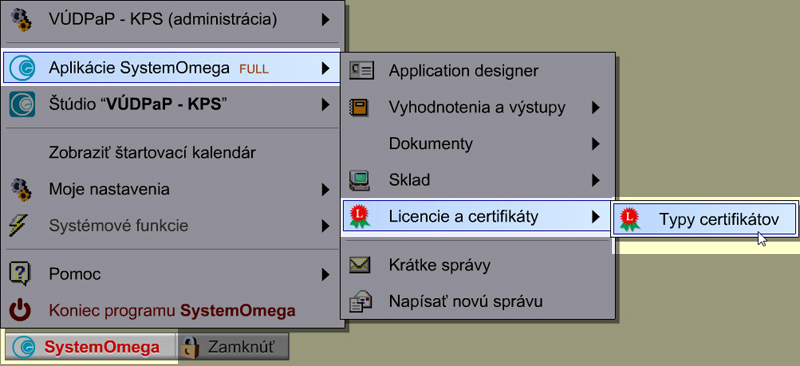Expand the Aplikácie SystemOmega submenu arrow

pos(325,68)
